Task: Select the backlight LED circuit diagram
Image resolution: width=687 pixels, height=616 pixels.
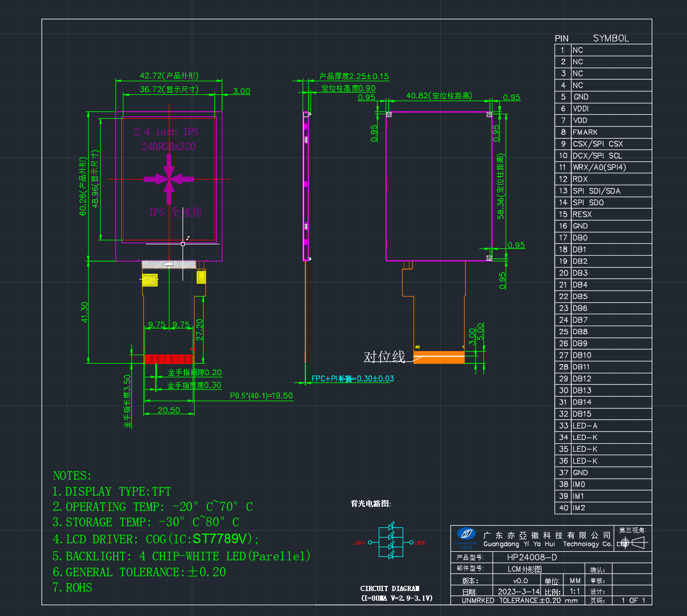Action: coord(390,542)
